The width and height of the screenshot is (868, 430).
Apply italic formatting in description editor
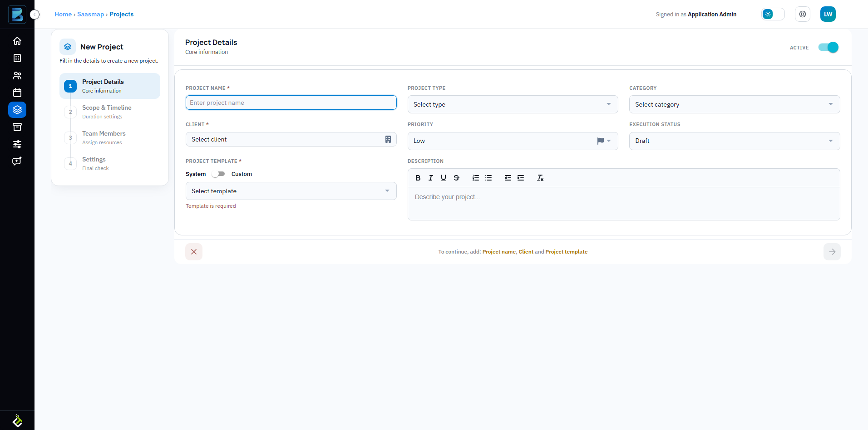pyautogui.click(x=431, y=178)
